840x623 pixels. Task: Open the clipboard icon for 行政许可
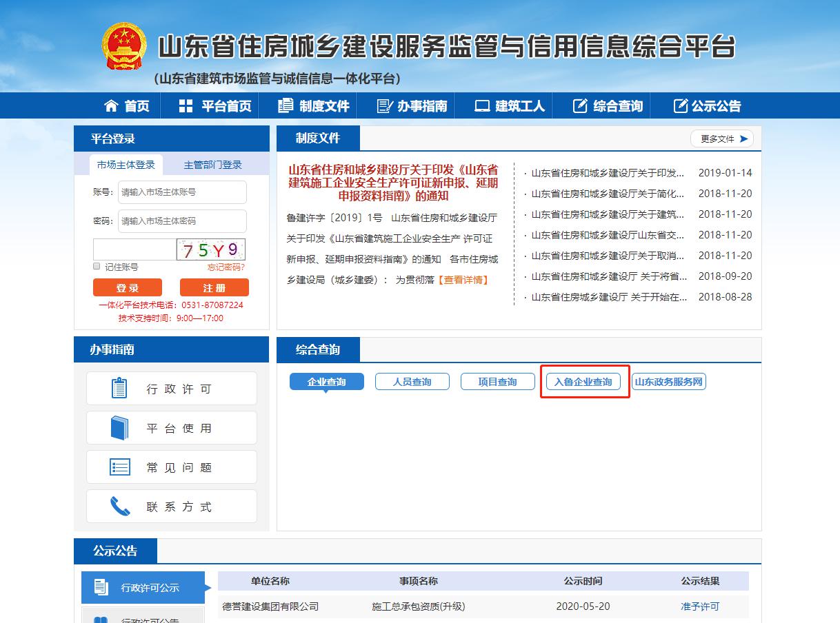tap(119, 389)
